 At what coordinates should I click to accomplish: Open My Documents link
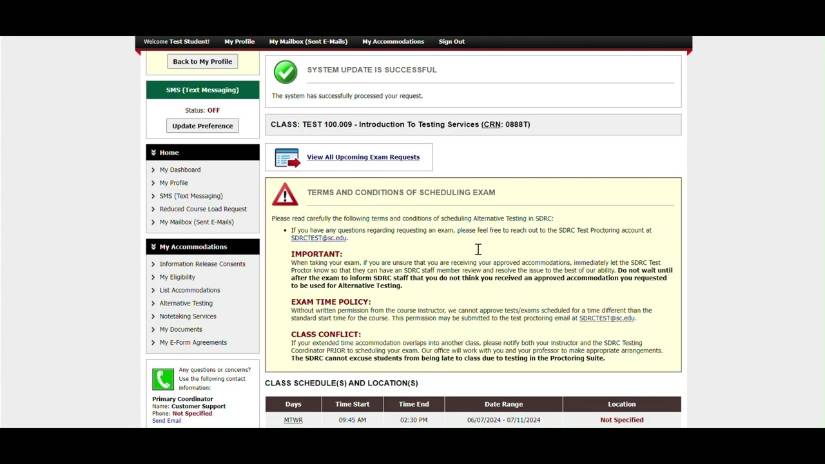tap(181, 330)
